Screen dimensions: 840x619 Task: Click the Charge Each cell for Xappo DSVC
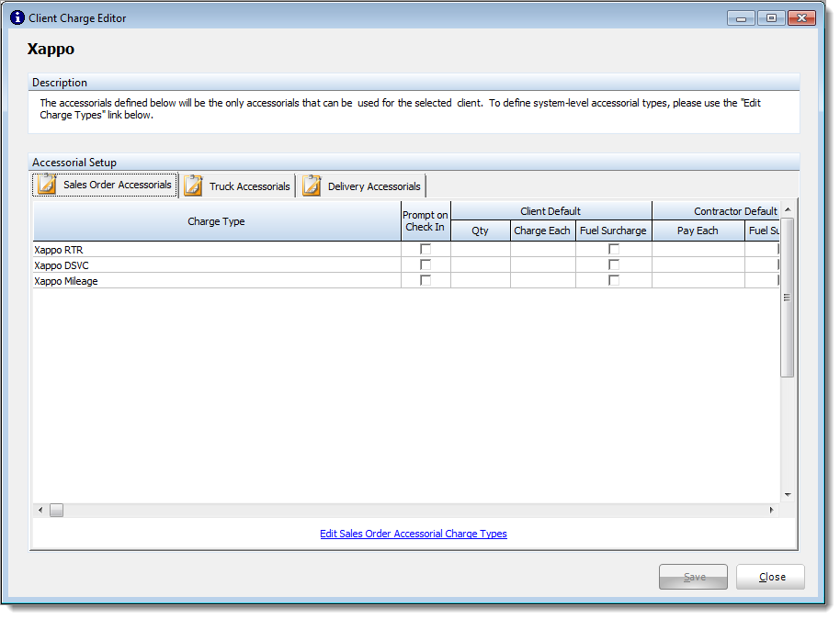pyautogui.click(x=543, y=265)
